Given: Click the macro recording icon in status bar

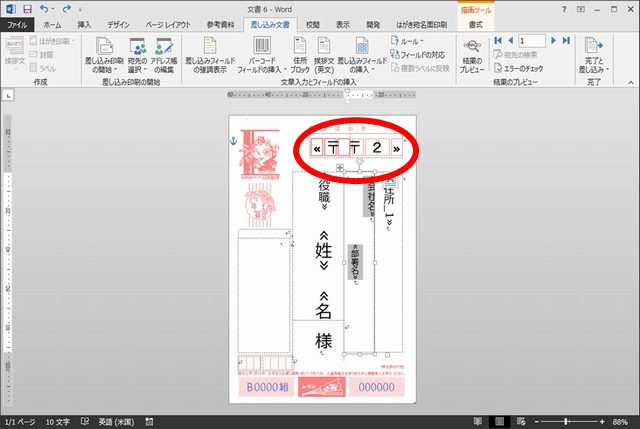Looking at the screenshot, I should click(x=149, y=421).
